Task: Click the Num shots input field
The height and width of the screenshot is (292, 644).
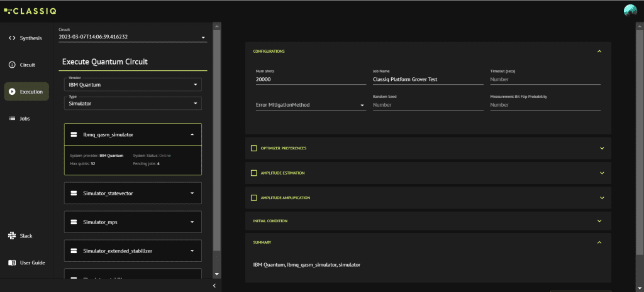Action: 310,80
